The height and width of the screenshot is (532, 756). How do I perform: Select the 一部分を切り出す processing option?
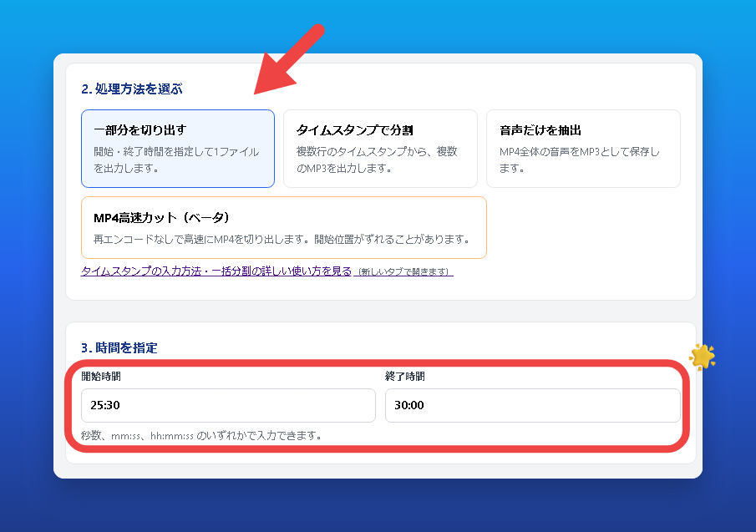pyautogui.click(x=178, y=149)
